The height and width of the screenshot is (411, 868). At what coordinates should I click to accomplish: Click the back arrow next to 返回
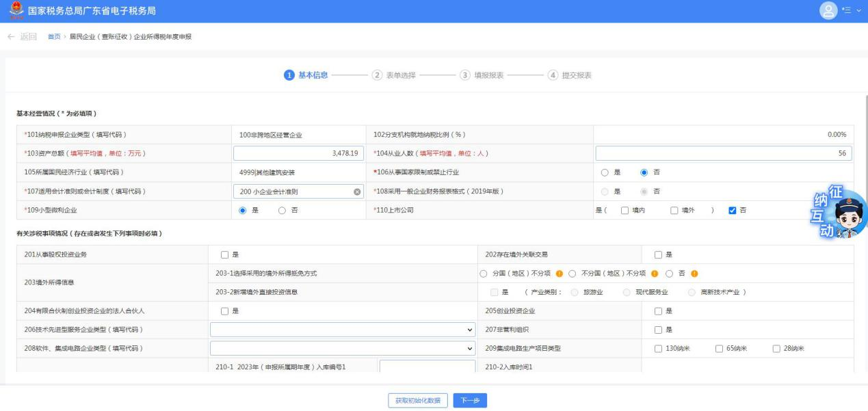click(10, 36)
